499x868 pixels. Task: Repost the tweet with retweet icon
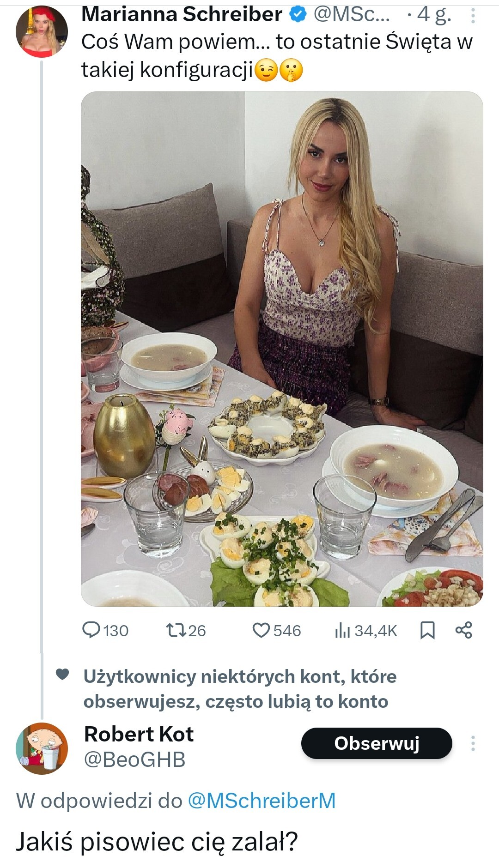176,630
